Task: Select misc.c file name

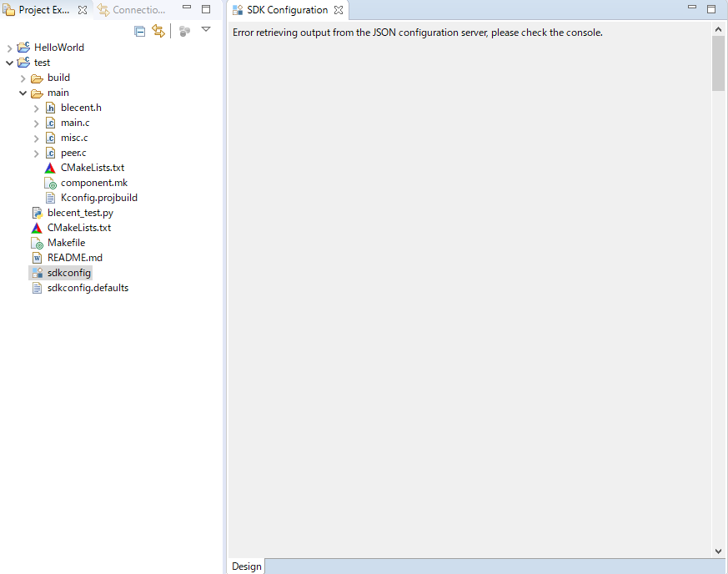Action: pos(74,138)
